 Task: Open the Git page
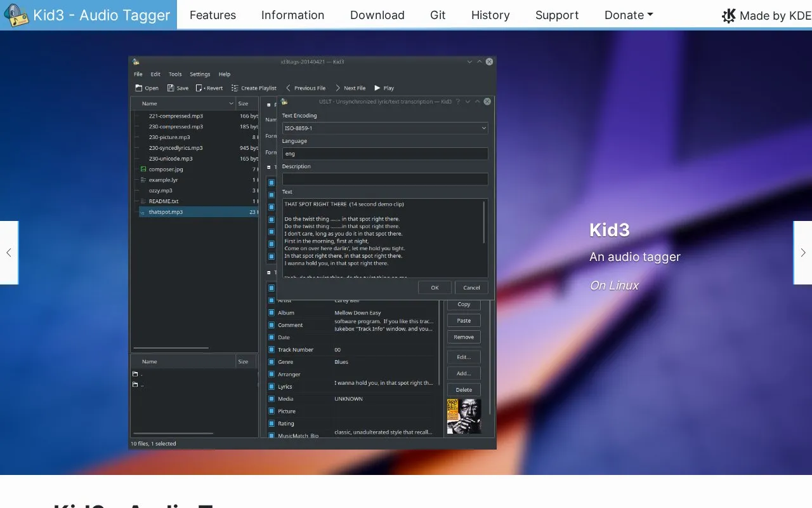pyautogui.click(x=438, y=15)
